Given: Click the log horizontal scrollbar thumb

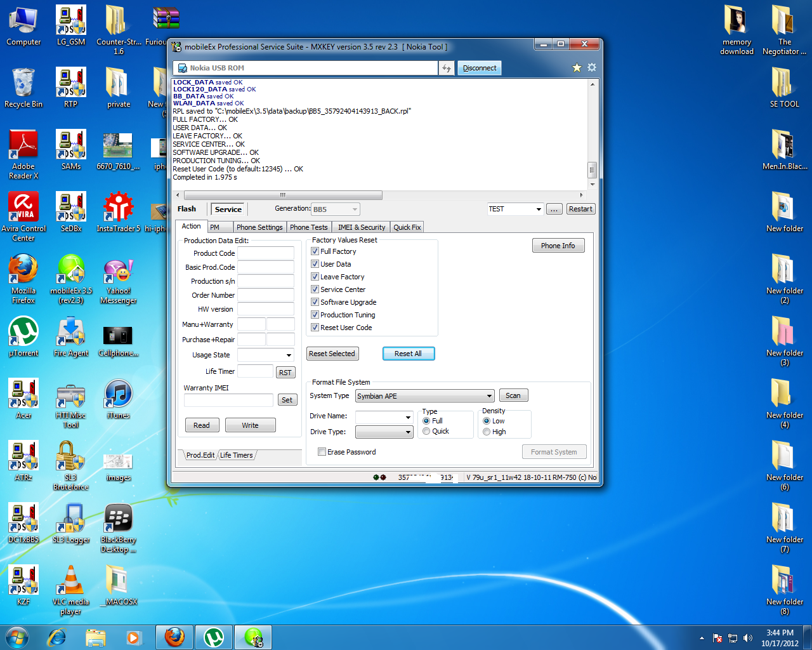Looking at the screenshot, I should point(282,195).
